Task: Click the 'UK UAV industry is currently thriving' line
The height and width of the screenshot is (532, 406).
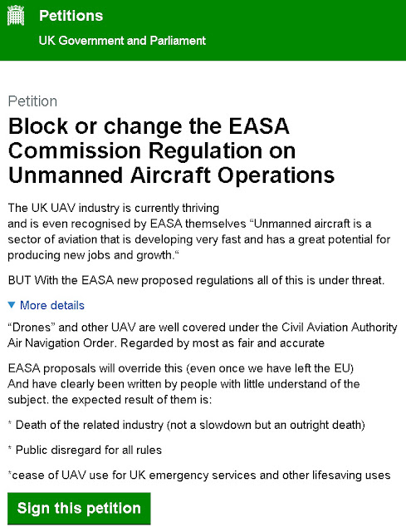Action: coord(114,208)
